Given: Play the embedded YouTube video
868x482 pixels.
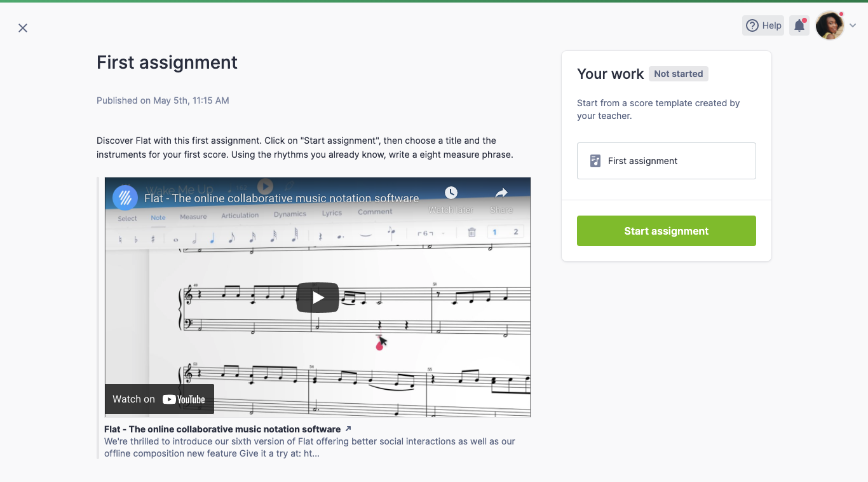Looking at the screenshot, I should point(318,298).
